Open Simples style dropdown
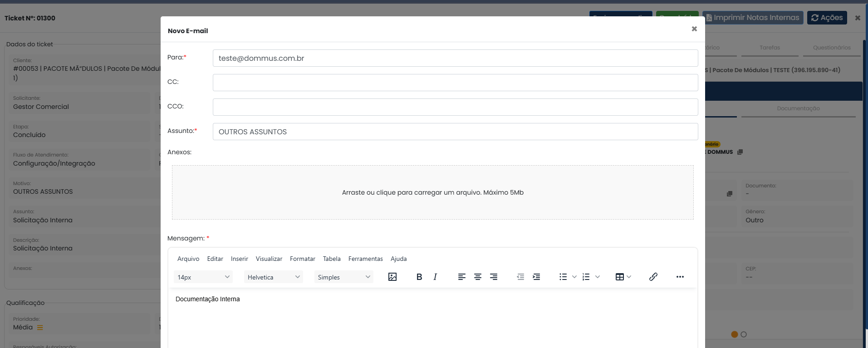868x348 pixels. [x=344, y=277]
